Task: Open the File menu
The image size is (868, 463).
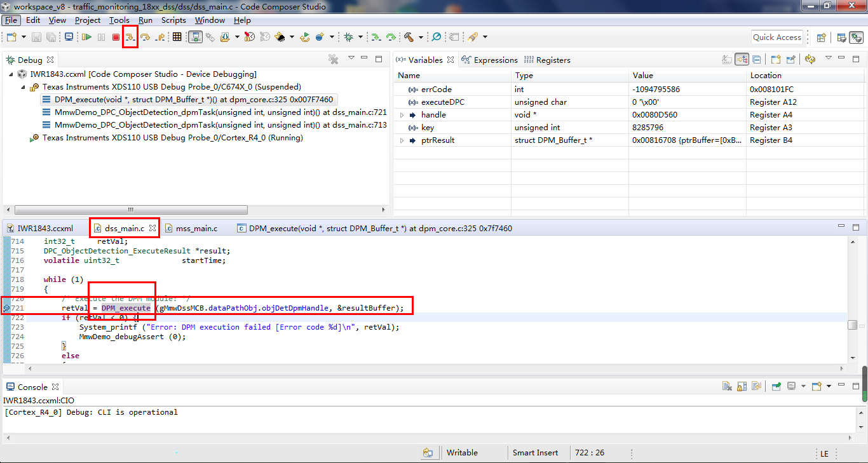Action: (11, 20)
